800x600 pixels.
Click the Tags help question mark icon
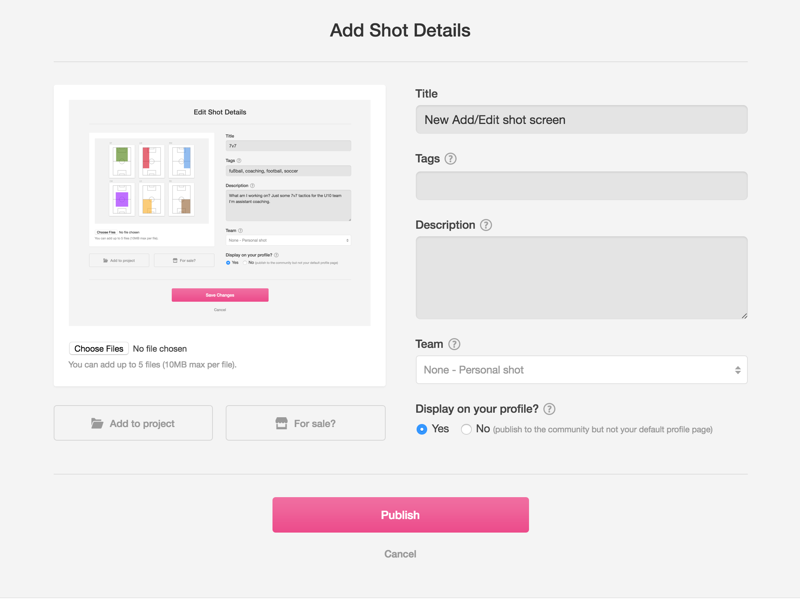450,159
